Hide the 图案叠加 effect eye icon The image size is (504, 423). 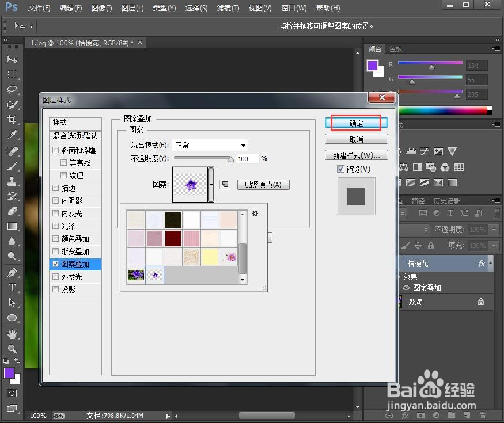[406, 288]
